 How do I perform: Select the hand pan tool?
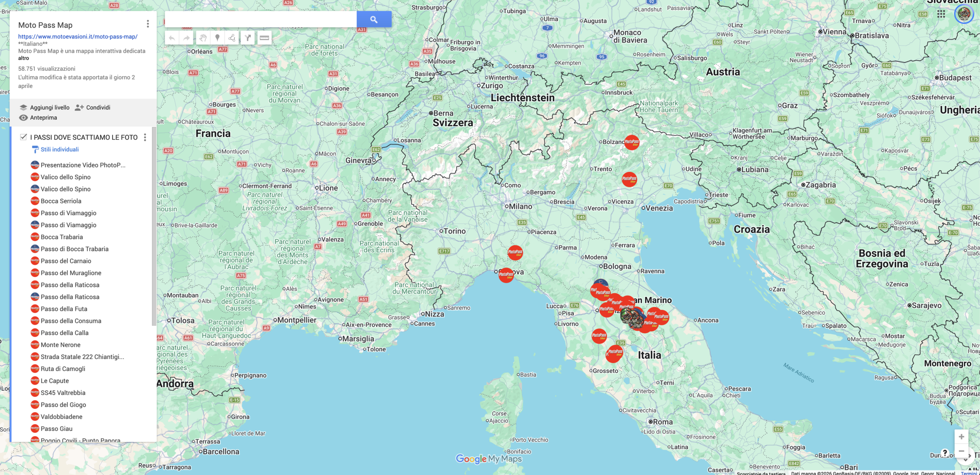click(x=203, y=38)
